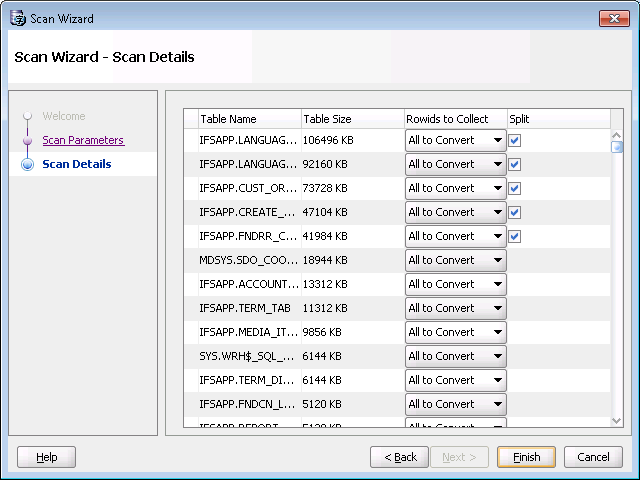Uncheck Split for the 106496 KB table

[514, 140]
